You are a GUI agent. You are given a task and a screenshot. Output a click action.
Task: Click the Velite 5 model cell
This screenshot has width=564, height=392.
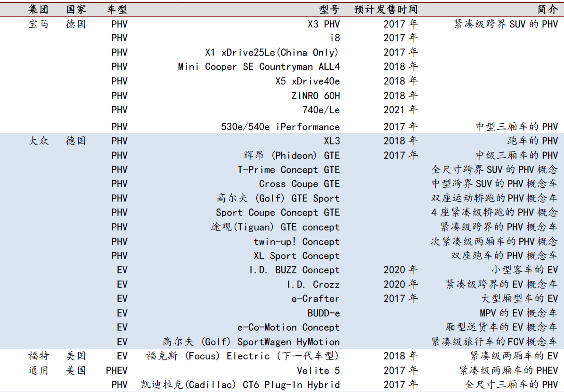[318, 370]
